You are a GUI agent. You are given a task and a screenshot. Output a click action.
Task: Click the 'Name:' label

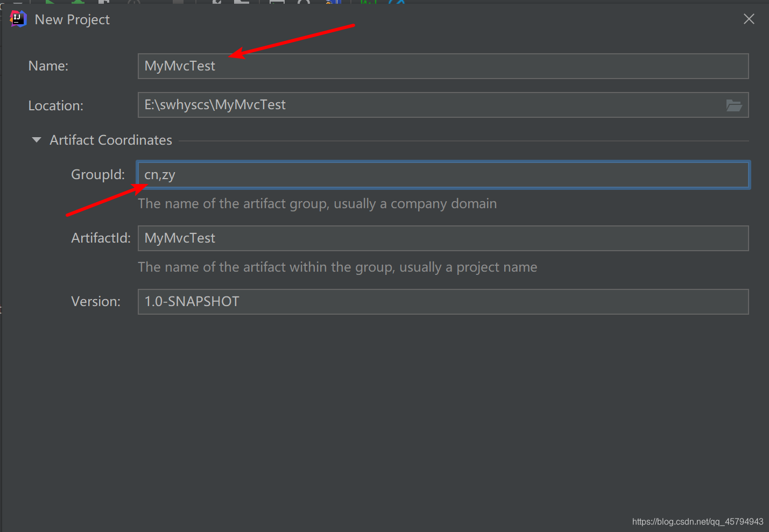pyautogui.click(x=48, y=66)
